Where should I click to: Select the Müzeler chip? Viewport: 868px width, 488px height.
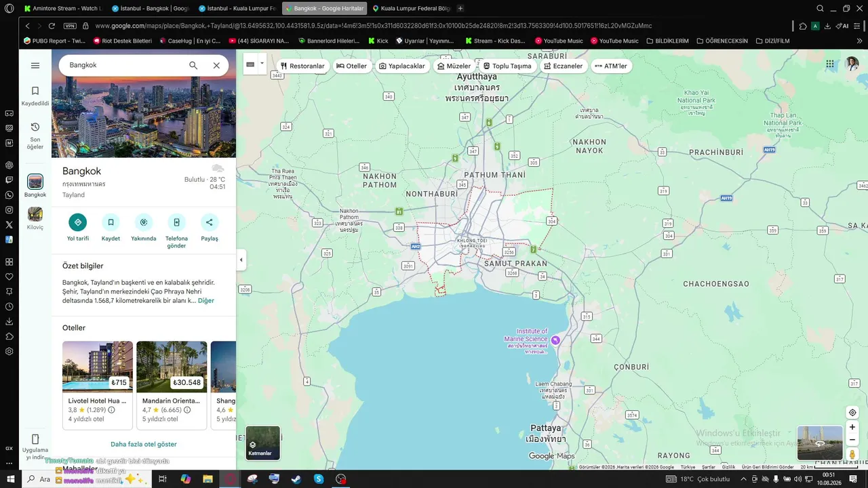454,66
